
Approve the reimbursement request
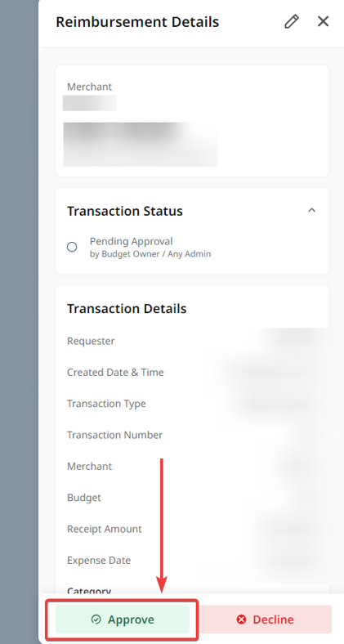point(123,619)
